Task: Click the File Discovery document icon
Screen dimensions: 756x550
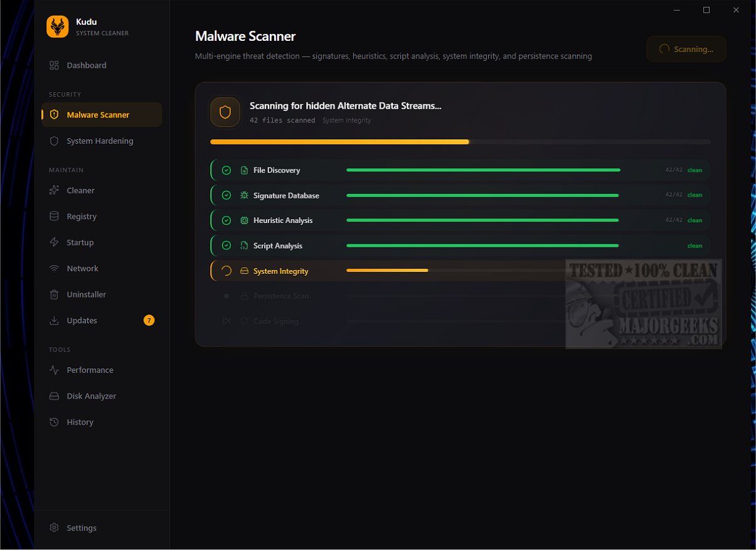Action: pos(244,170)
